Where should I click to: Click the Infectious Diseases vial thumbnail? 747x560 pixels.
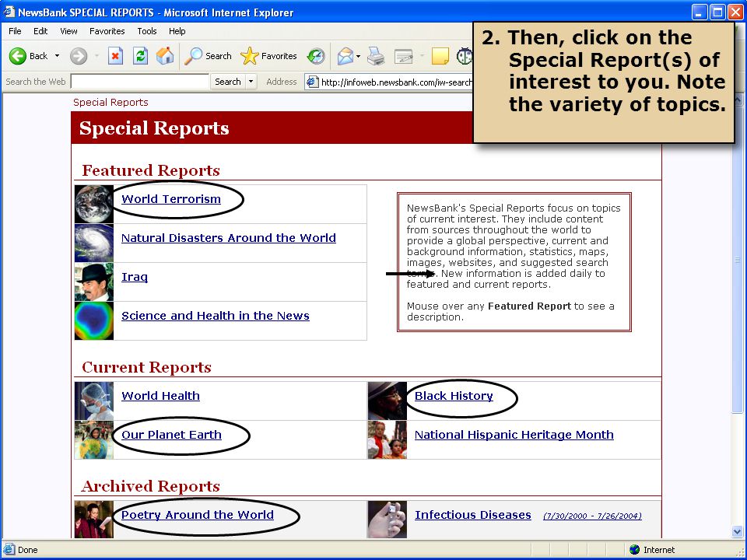point(388,520)
